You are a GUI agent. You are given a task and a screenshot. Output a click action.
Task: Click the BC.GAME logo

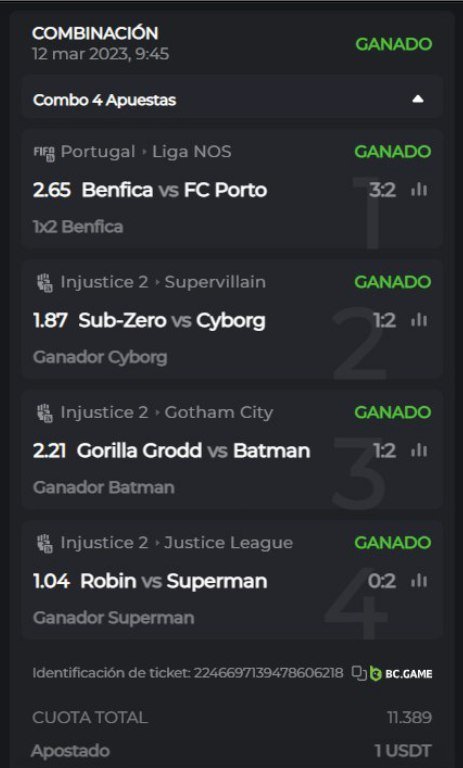(401, 673)
